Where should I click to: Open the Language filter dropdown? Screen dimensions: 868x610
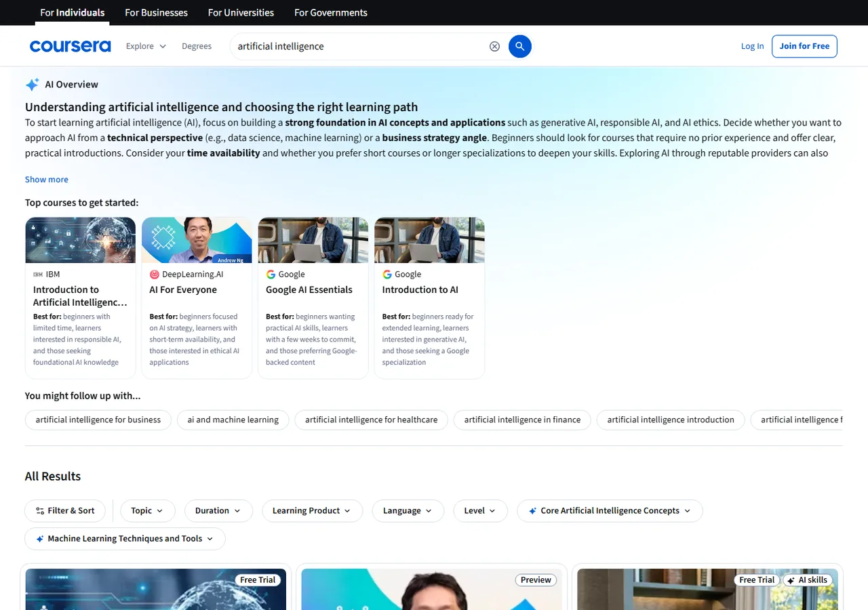pos(408,511)
